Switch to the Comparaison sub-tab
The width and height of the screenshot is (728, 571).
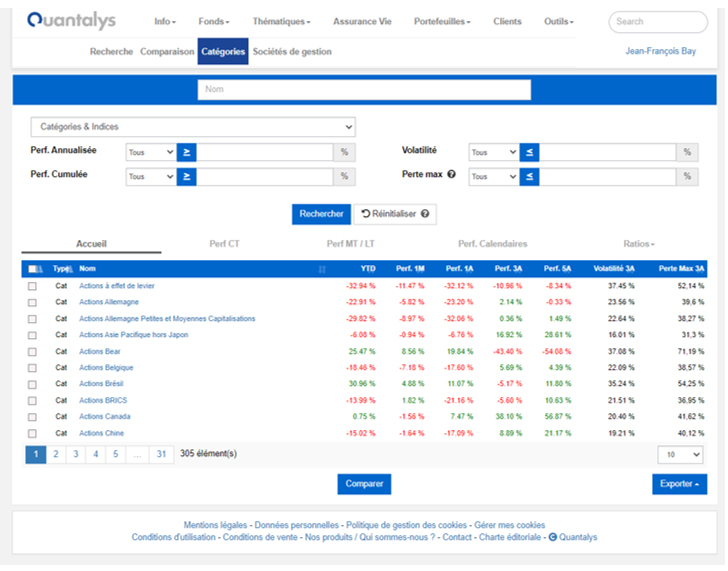point(167,52)
